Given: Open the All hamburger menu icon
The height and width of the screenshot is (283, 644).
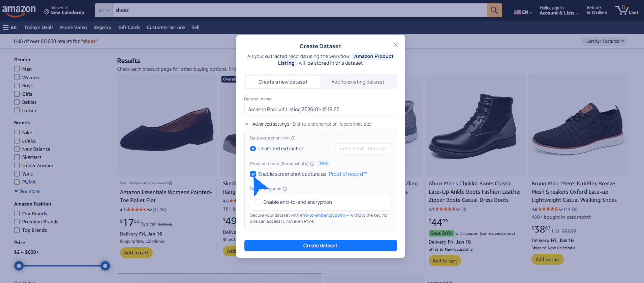Looking at the screenshot, I should tap(6, 28).
